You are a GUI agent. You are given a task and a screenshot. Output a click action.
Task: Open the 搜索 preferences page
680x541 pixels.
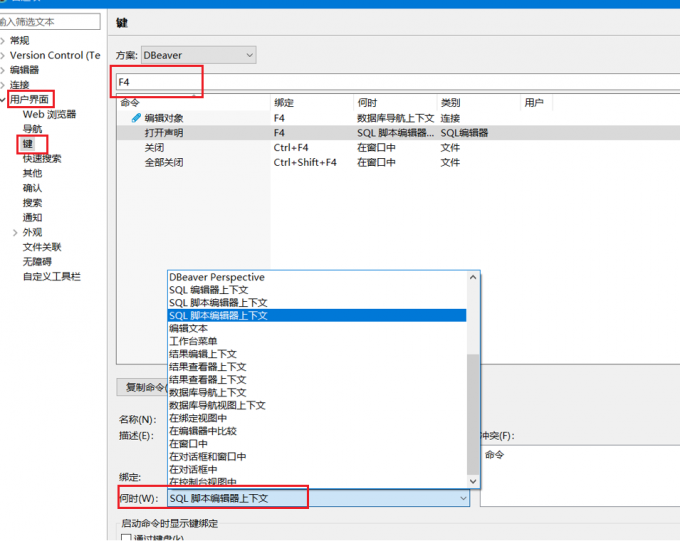point(33,203)
